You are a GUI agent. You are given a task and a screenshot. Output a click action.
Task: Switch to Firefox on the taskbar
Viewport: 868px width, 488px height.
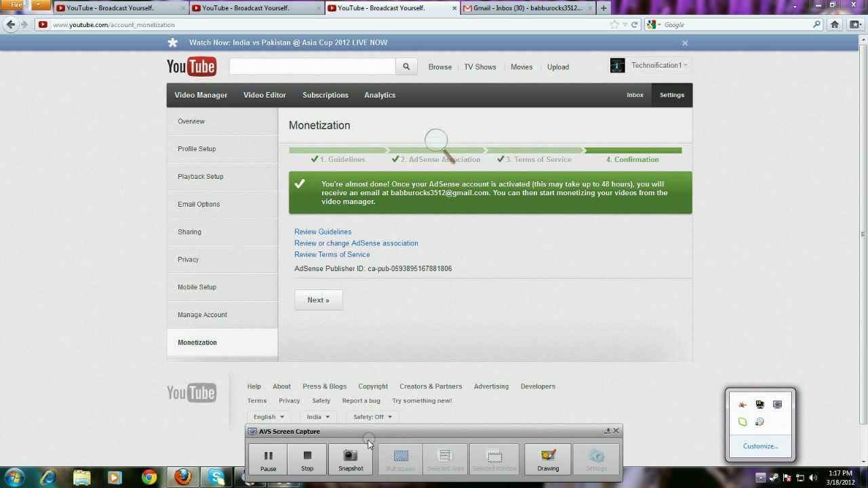pos(183,477)
